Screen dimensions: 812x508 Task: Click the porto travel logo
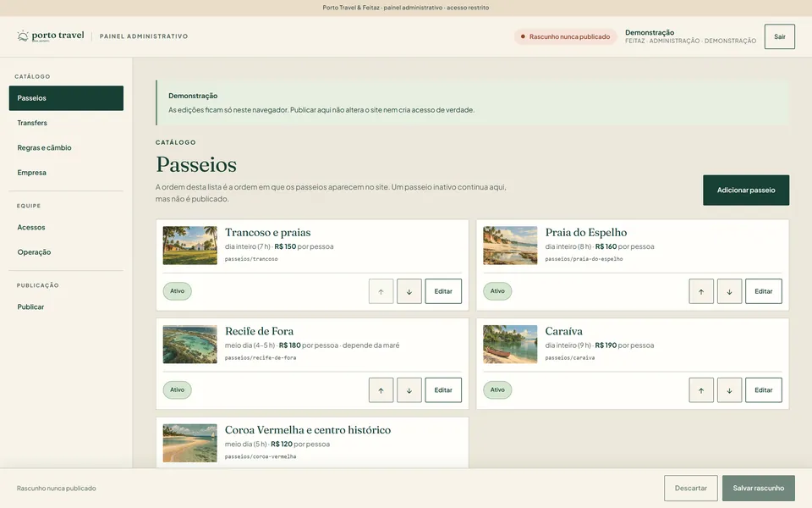[x=50, y=36]
